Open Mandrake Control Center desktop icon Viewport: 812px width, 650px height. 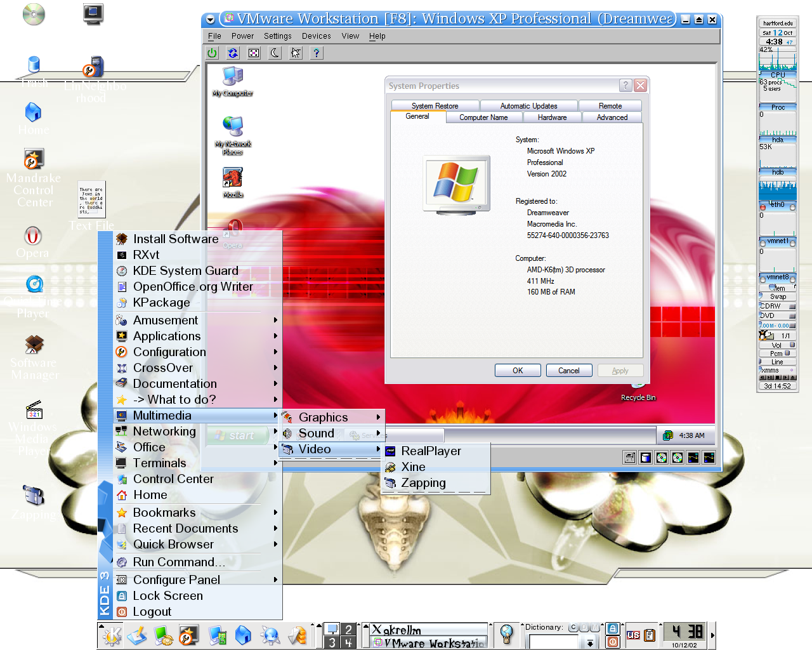34,178
